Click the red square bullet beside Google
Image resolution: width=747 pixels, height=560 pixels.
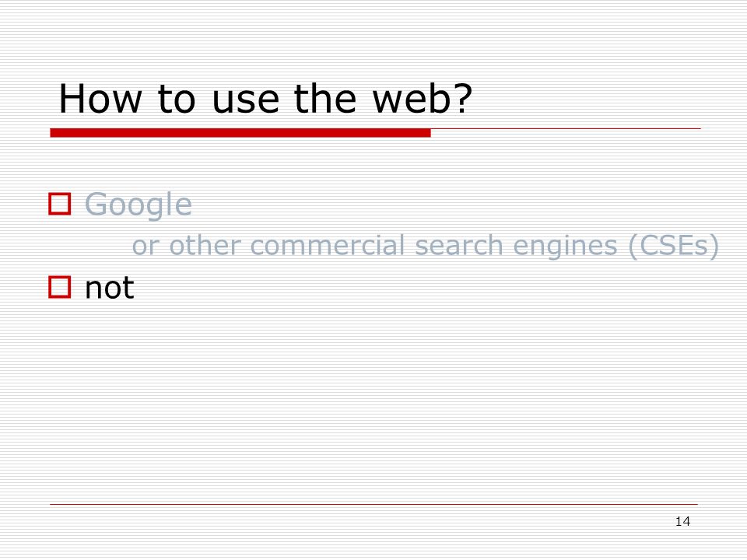point(60,204)
